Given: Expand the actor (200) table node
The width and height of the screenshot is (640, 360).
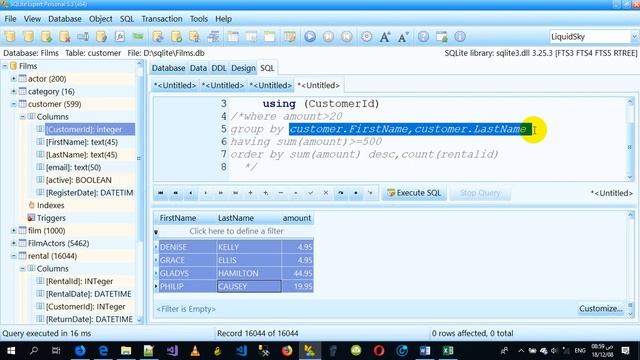Looking at the screenshot, I should coord(13,78).
